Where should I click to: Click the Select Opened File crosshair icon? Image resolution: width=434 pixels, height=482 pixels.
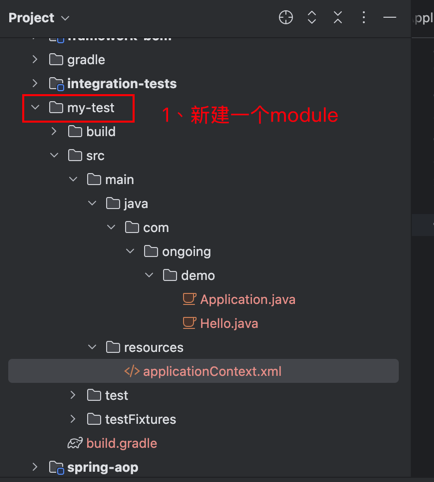pos(286,17)
